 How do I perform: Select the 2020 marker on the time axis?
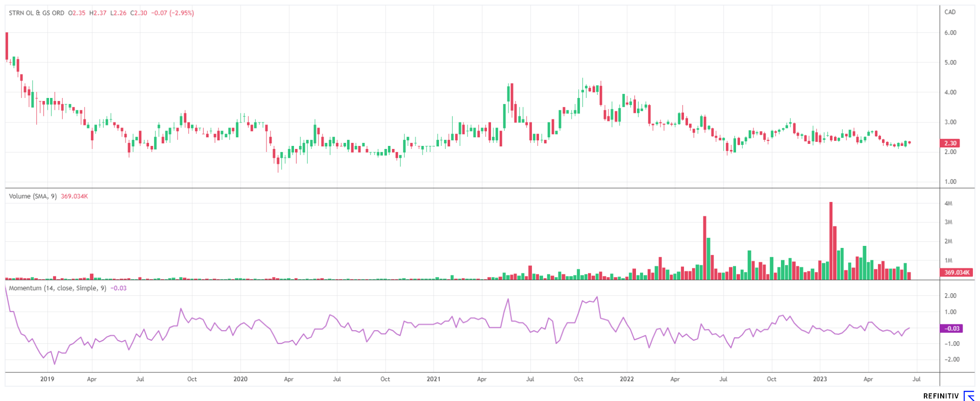pyautogui.click(x=240, y=379)
